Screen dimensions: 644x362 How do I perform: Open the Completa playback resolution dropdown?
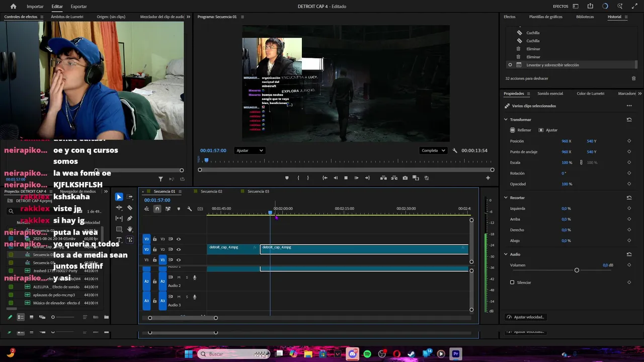(x=434, y=150)
